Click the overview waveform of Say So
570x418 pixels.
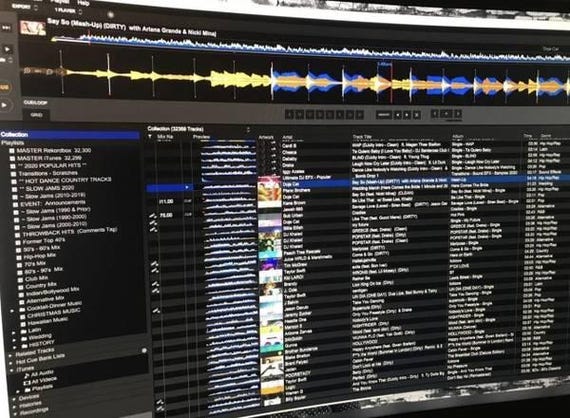click(x=309, y=49)
